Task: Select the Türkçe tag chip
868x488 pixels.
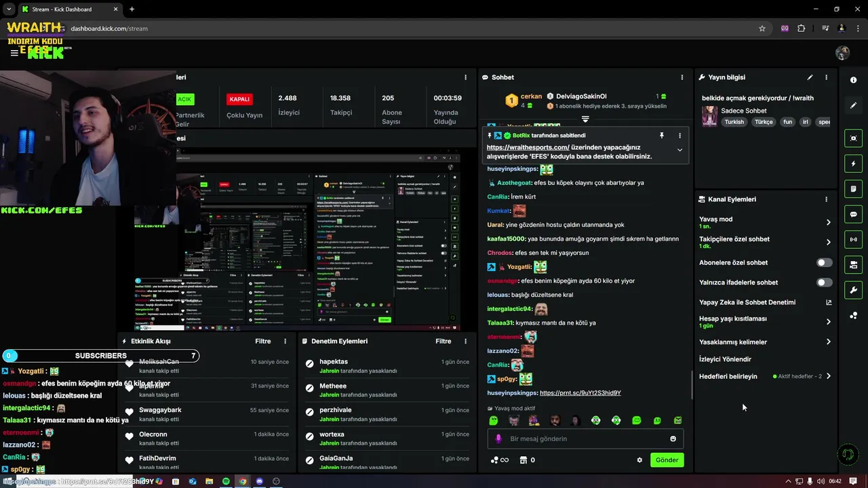Action: tap(764, 122)
